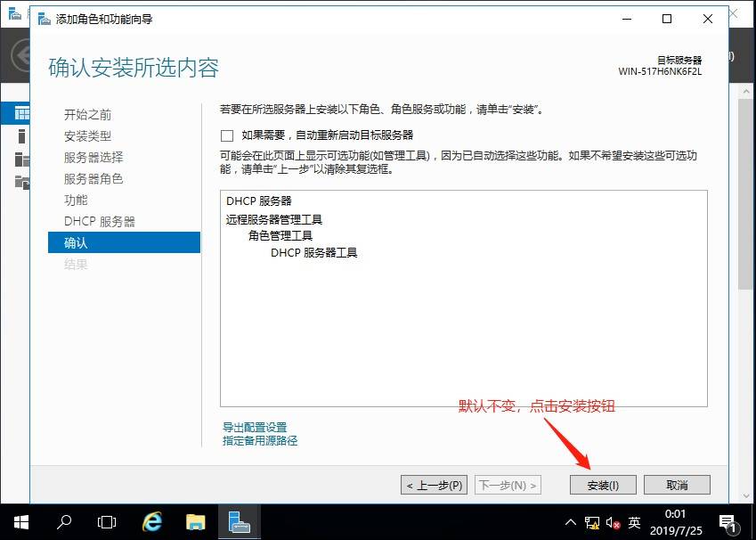This screenshot has height=540, width=756.
Task: Go to the 服务器角色 wizard step
Action: pos(93,178)
